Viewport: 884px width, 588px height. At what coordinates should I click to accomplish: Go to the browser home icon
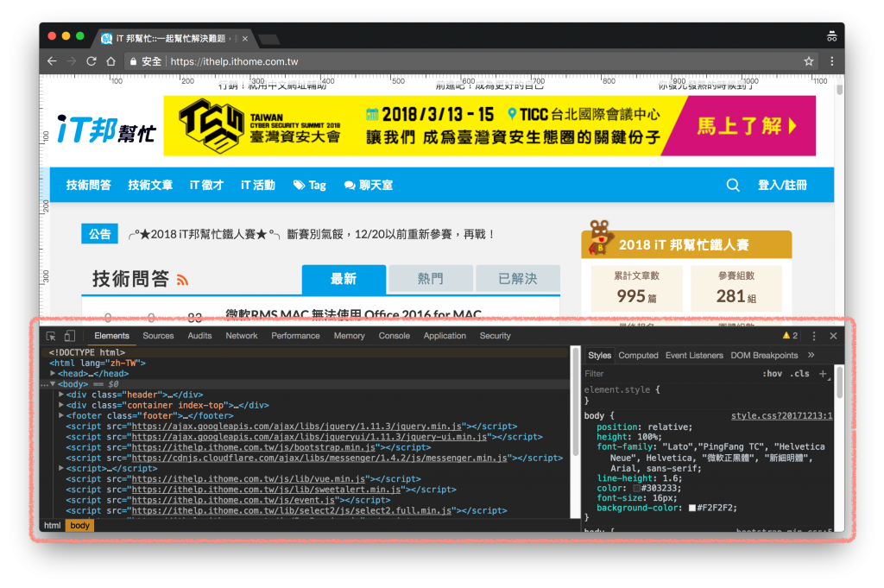point(111,61)
